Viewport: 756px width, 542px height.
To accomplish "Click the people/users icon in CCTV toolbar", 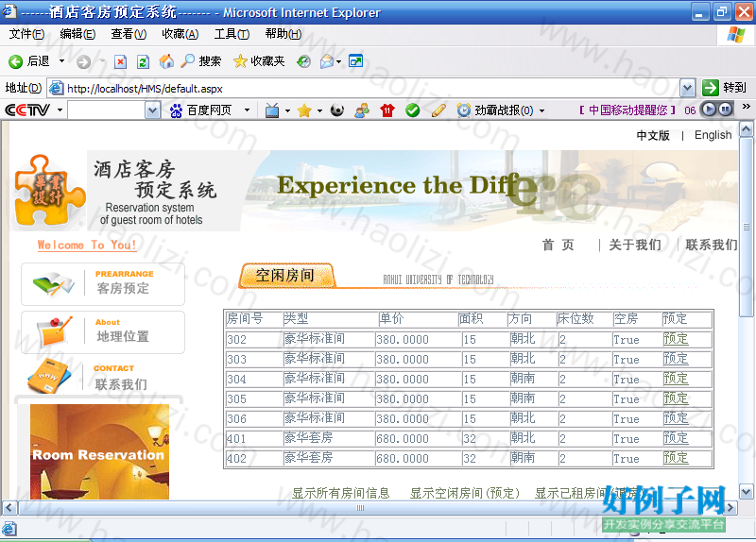I will [x=362, y=110].
